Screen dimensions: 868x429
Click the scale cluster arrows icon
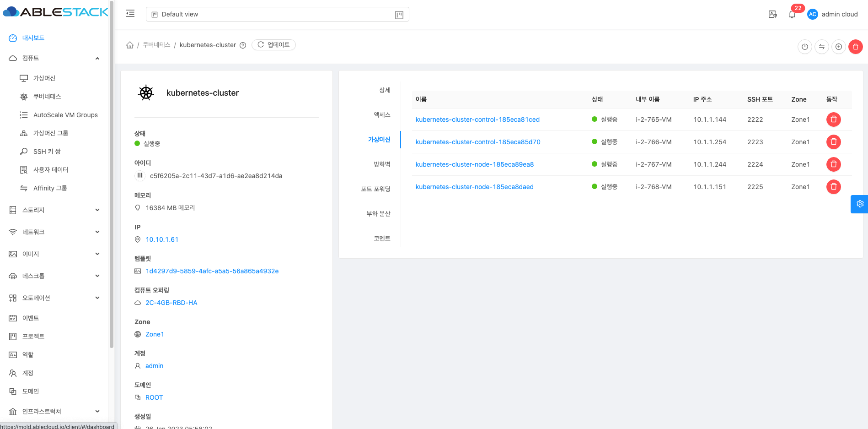821,47
